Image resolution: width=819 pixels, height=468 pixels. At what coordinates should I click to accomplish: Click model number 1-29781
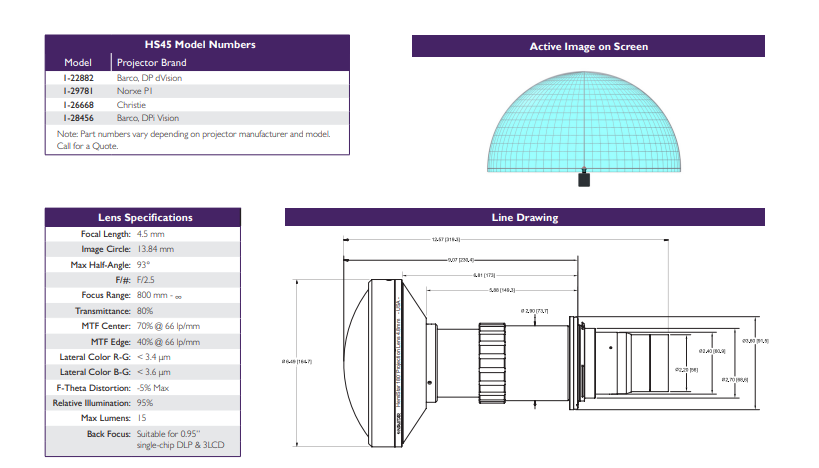[x=79, y=91]
